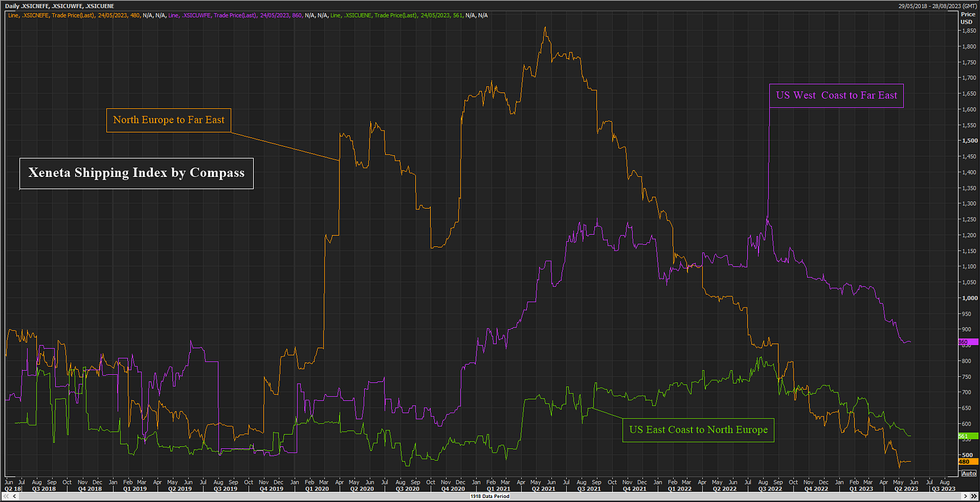Viewport: 980px width, 502px height.
Task: Click the 'Price USD' axis header
Action: click(x=968, y=17)
